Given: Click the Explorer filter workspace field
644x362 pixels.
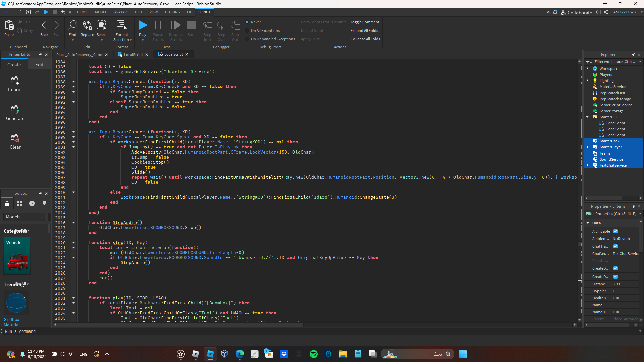Looking at the screenshot, I should pyautogui.click(x=615, y=62).
